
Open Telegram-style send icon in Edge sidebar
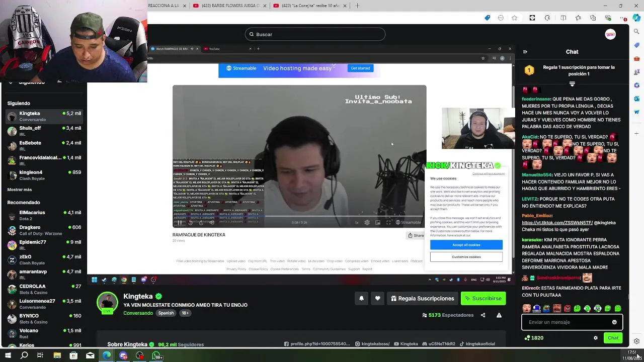click(636, 112)
